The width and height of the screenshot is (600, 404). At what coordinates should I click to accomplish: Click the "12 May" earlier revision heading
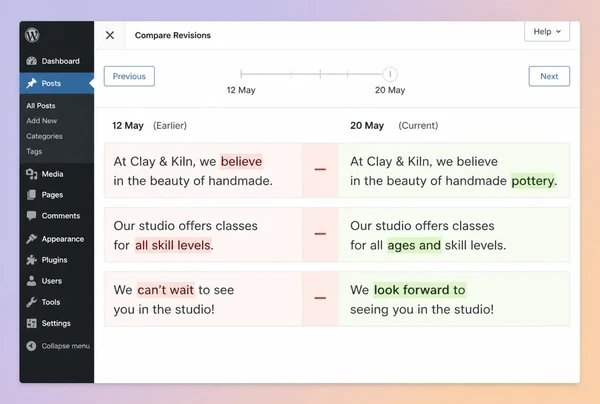[128, 125]
